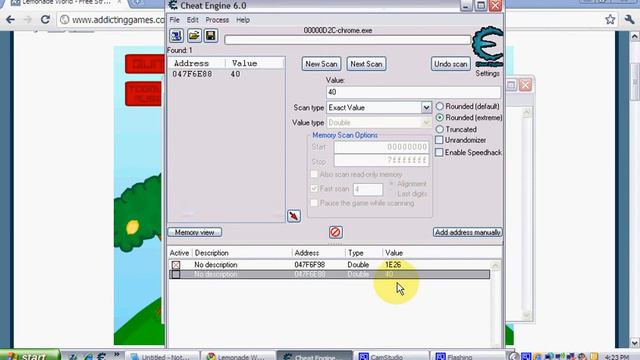Open the Chrome wrench menu

(629, 19)
